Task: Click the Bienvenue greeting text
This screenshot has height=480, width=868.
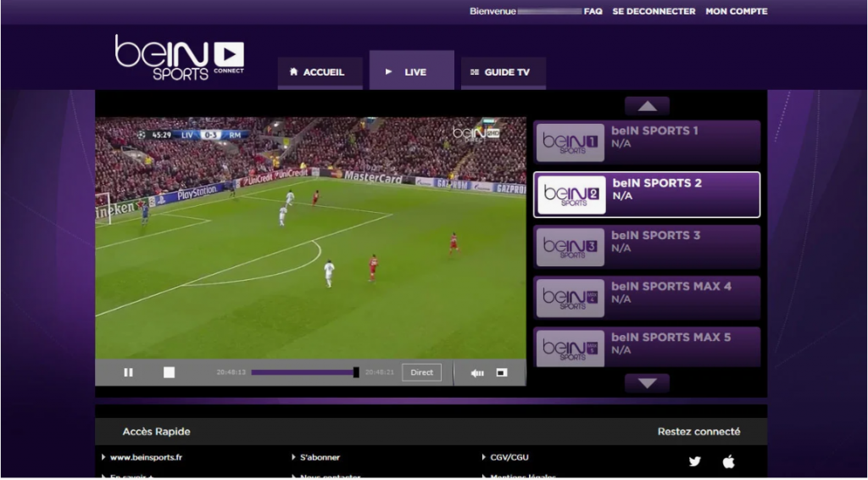Action: click(x=492, y=11)
